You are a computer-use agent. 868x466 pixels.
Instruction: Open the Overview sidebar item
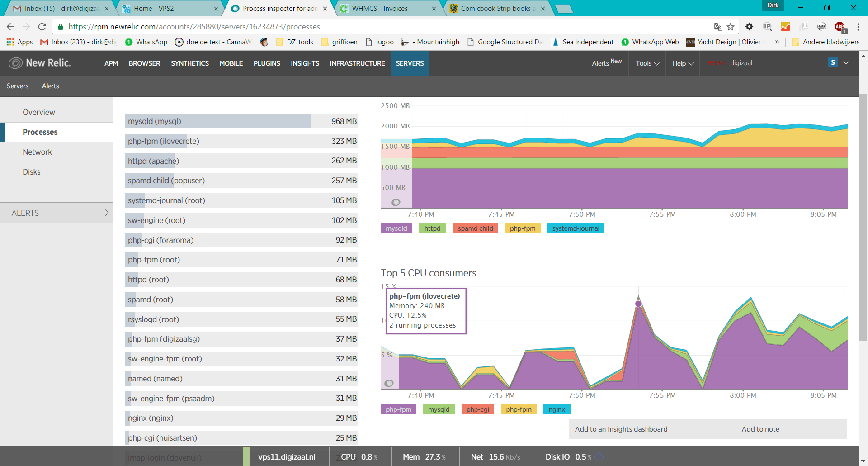pos(39,112)
